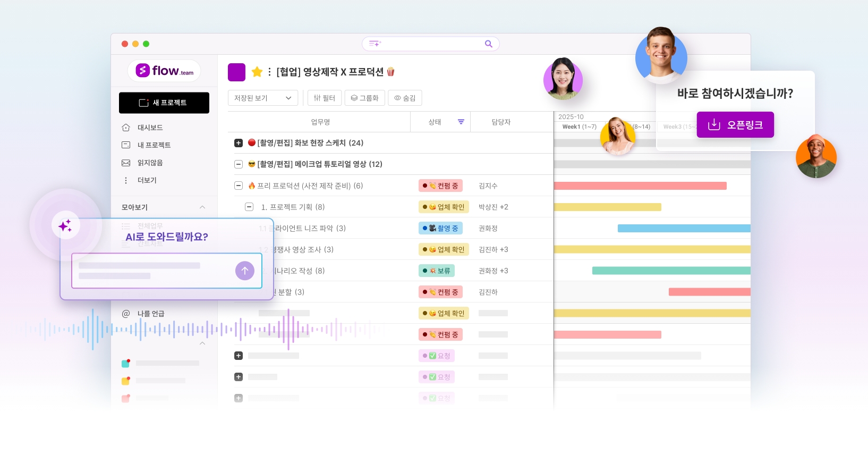Expand the first blurred row below 컨펌 중

tap(239, 356)
